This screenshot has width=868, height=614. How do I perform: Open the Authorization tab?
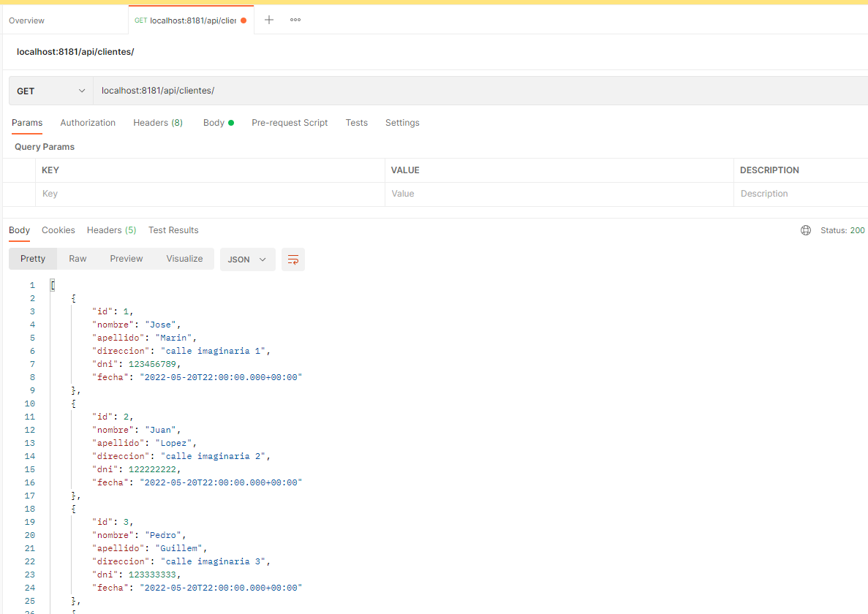click(88, 123)
